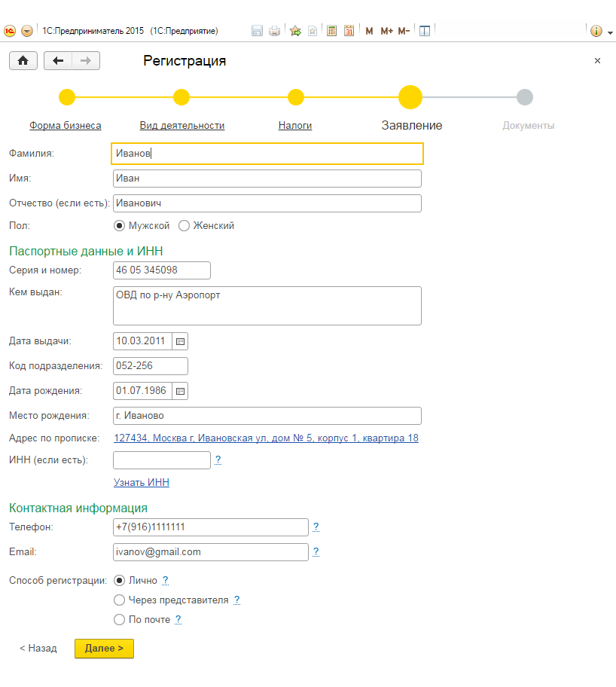The height and width of the screenshot is (687, 616).
Task: Choose the По почте registration option
Action: point(119,619)
